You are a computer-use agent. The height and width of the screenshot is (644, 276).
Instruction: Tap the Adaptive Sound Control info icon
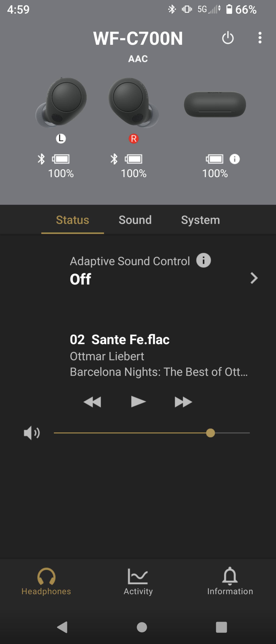203,260
